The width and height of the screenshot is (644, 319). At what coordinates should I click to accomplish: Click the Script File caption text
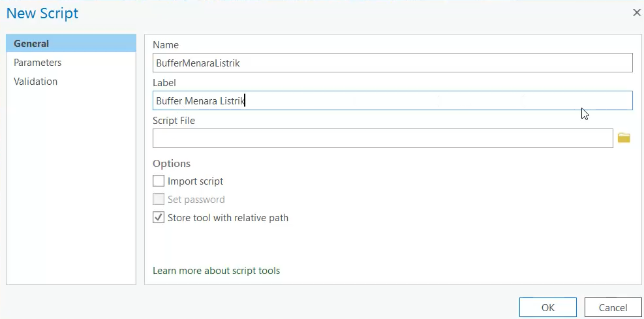tap(174, 121)
